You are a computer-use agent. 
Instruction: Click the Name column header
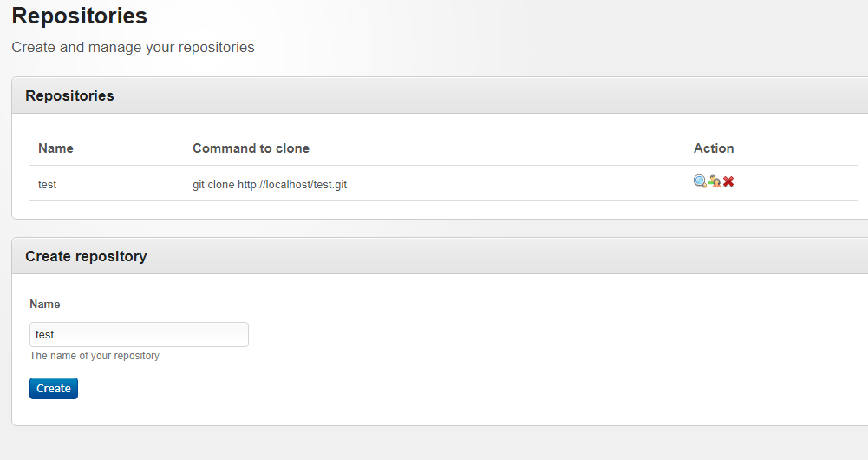55,148
